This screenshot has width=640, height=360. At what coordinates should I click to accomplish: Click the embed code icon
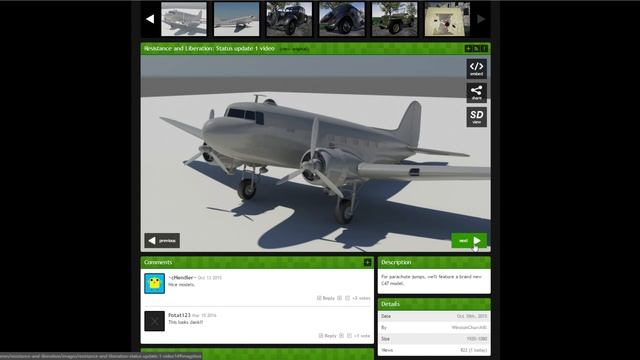click(x=476, y=69)
